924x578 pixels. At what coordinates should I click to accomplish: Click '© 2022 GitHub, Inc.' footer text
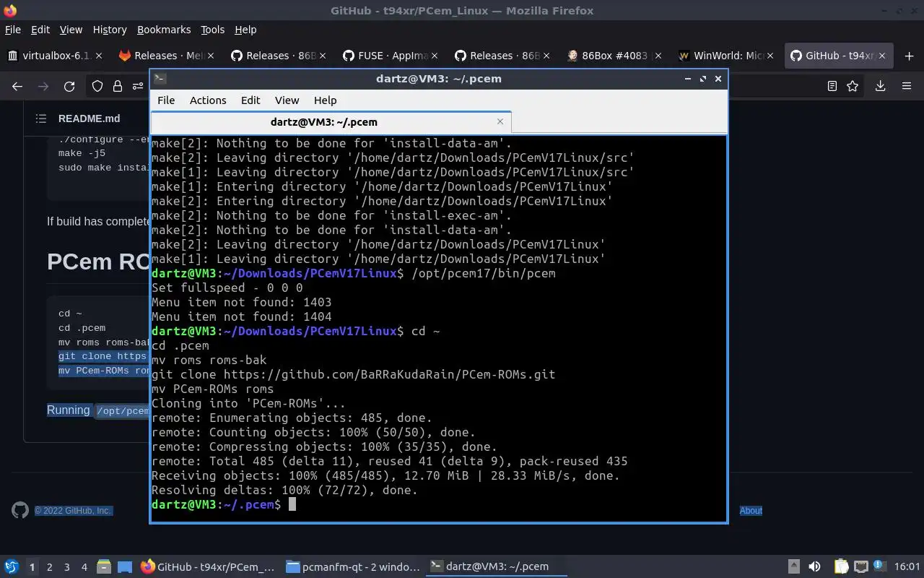[73, 511]
